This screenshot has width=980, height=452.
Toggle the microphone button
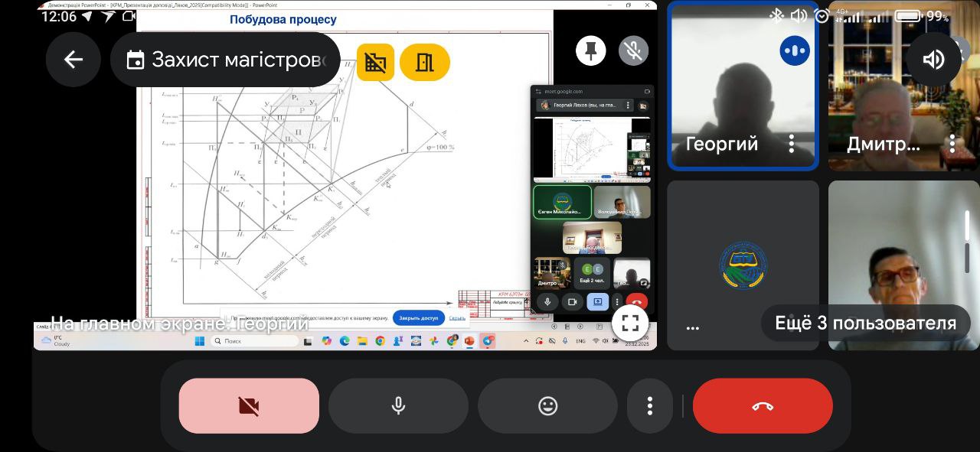[x=398, y=405]
